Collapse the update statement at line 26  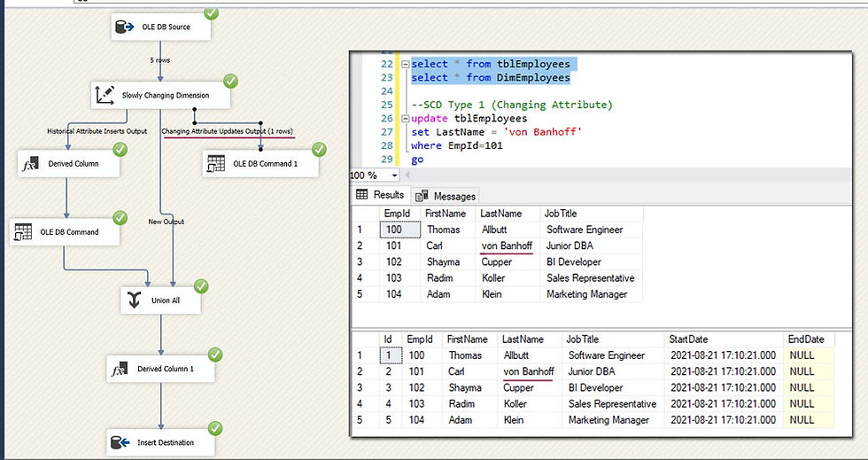[x=406, y=119]
